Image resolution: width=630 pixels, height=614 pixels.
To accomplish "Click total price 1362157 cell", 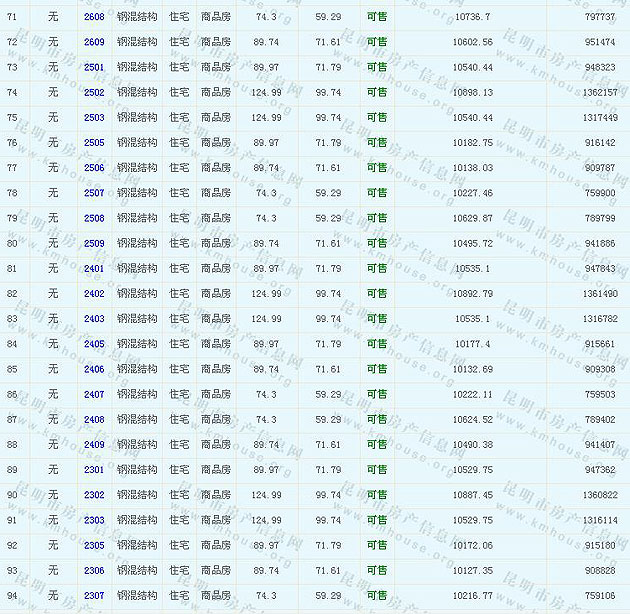I will coord(600,92).
